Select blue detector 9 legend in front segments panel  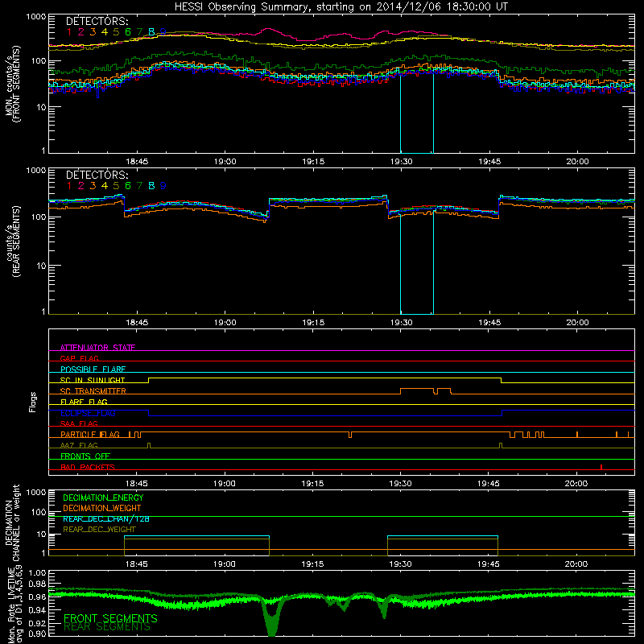(x=163, y=32)
